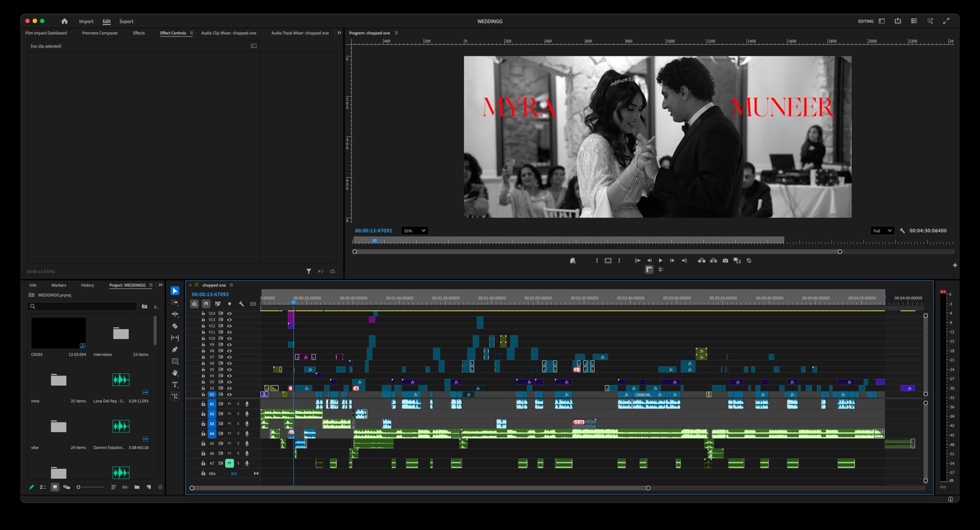Click Filter Bin Content folder-search icon

click(145, 307)
